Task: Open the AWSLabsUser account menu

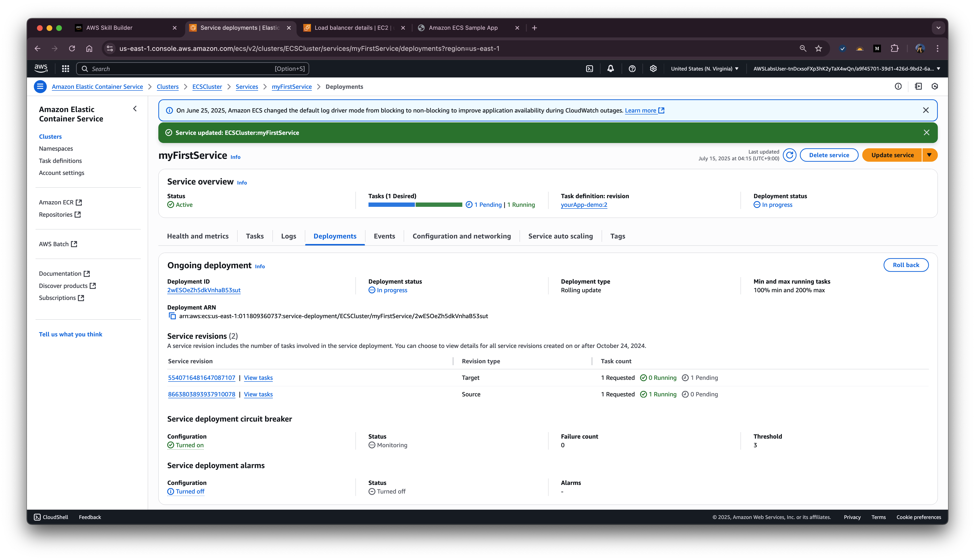Action: click(x=847, y=69)
